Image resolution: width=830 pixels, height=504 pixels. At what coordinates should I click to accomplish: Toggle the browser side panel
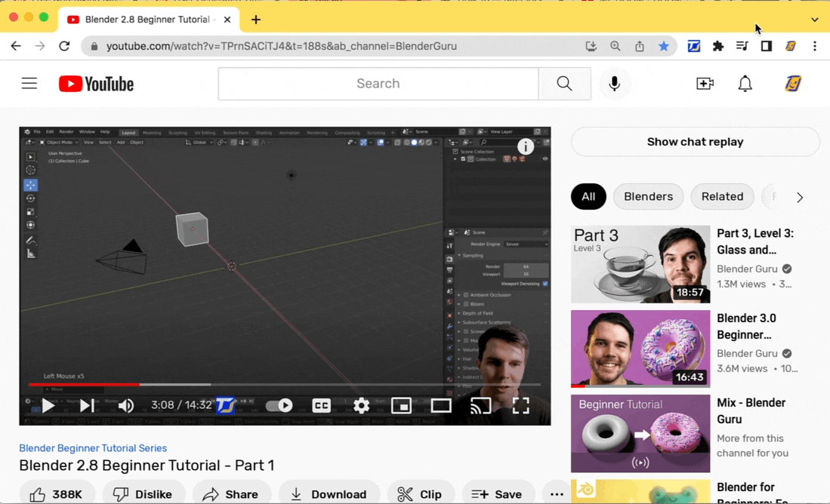point(766,46)
